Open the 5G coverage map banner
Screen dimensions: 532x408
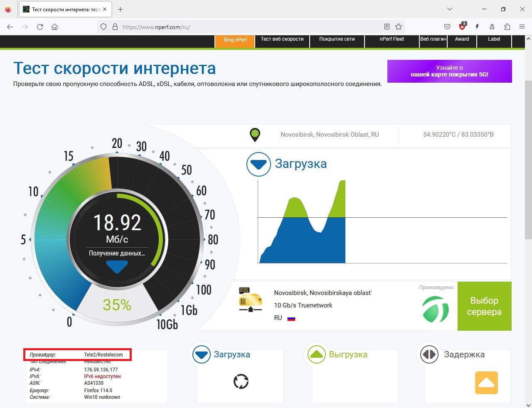pos(449,71)
